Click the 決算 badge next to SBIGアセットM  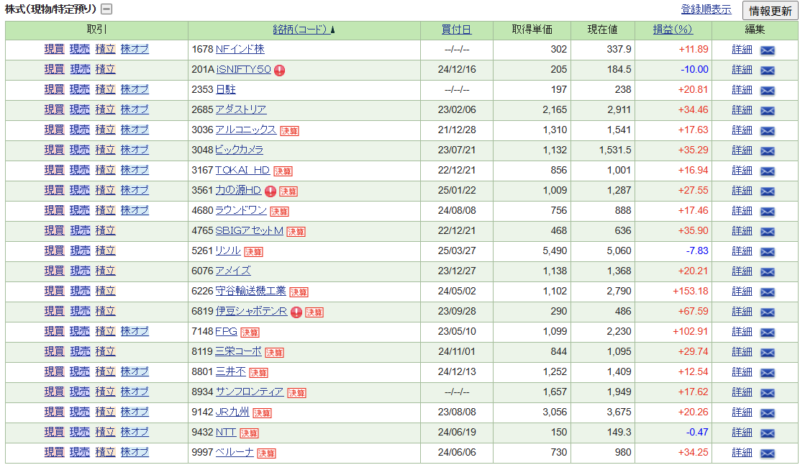(x=296, y=232)
